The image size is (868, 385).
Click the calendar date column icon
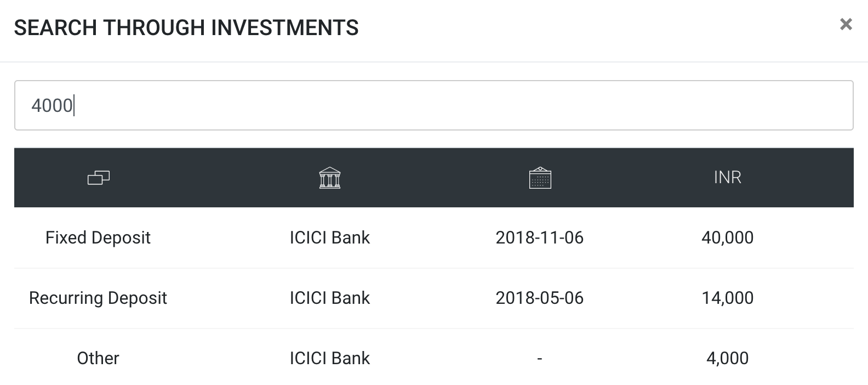tap(540, 178)
